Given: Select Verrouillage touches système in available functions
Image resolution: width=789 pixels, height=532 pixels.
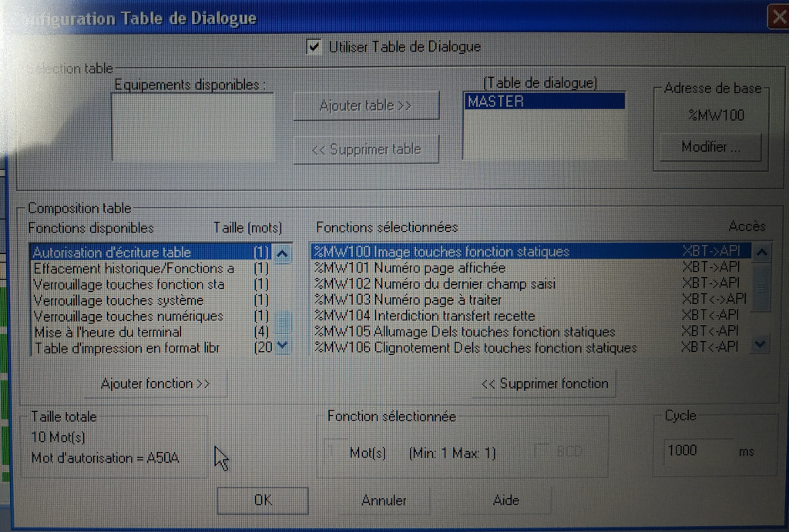Looking at the screenshot, I should (x=118, y=300).
